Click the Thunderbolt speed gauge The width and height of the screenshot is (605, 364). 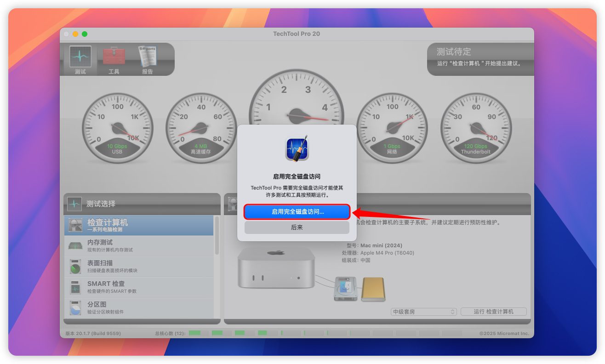point(476,128)
